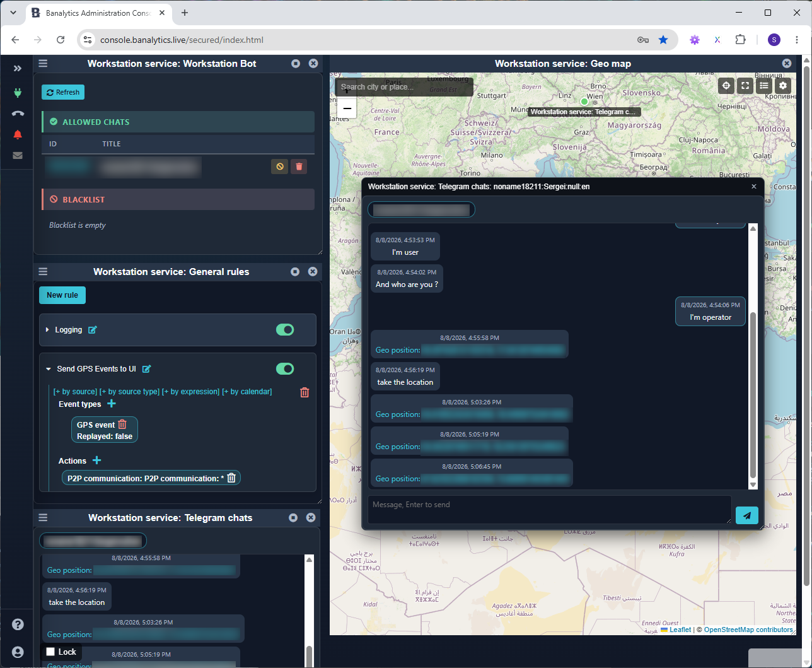Check the Lock checkbox
This screenshot has height=668, width=812.
pos(50,652)
